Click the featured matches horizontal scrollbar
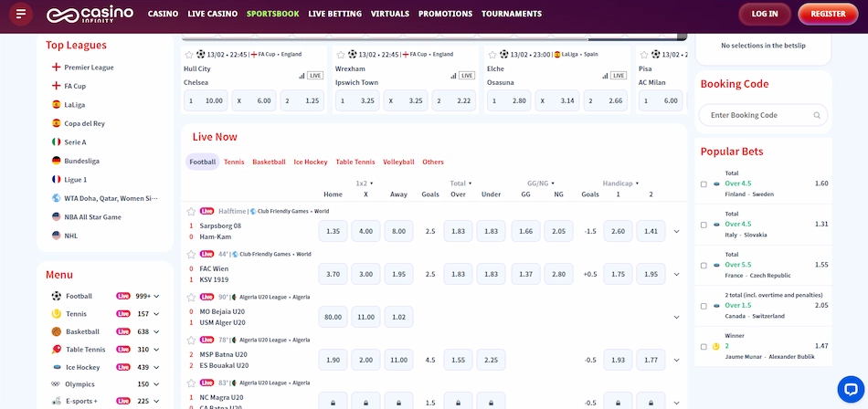 pyautogui.click(x=434, y=37)
